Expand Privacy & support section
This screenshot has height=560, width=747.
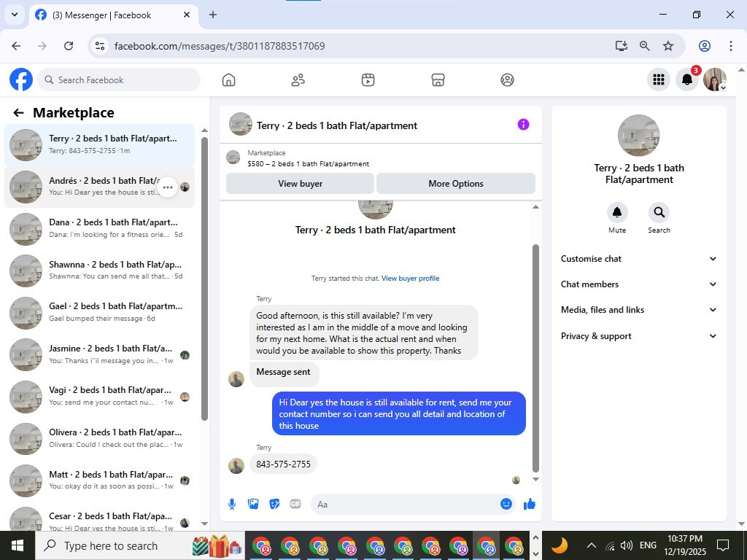pyautogui.click(x=638, y=335)
